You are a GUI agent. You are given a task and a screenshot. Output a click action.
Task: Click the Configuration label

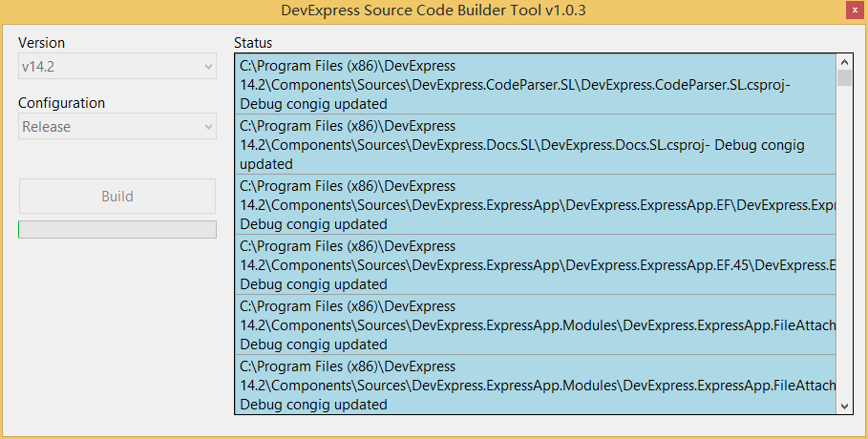click(x=61, y=103)
